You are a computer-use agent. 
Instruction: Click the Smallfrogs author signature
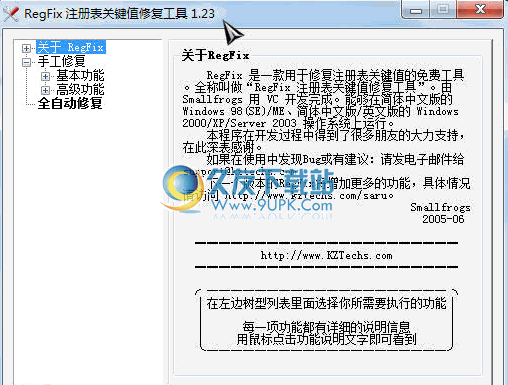click(440, 207)
